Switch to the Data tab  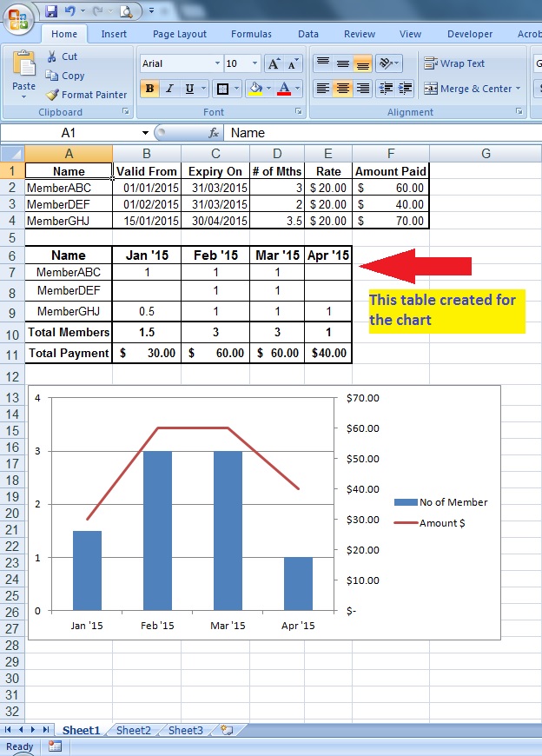pyautogui.click(x=308, y=34)
